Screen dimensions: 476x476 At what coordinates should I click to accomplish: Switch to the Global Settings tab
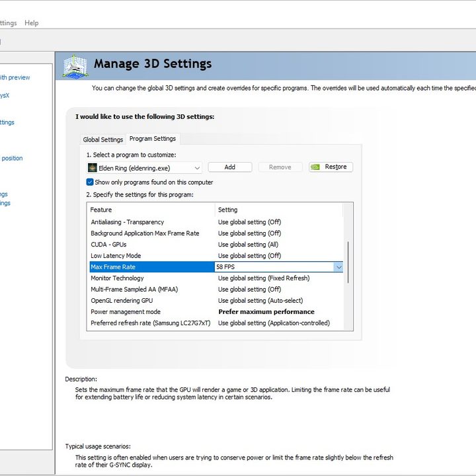click(103, 139)
